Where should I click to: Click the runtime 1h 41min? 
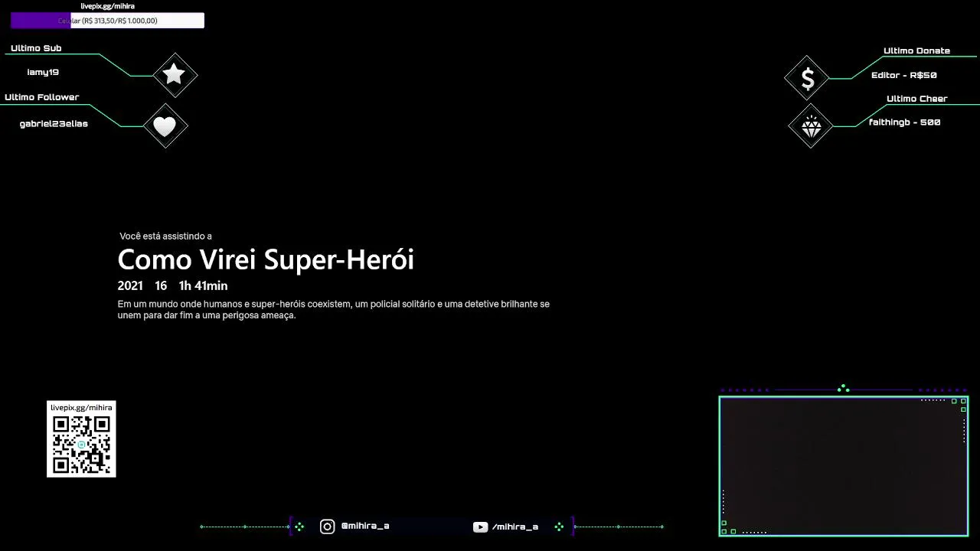tap(203, 286)
